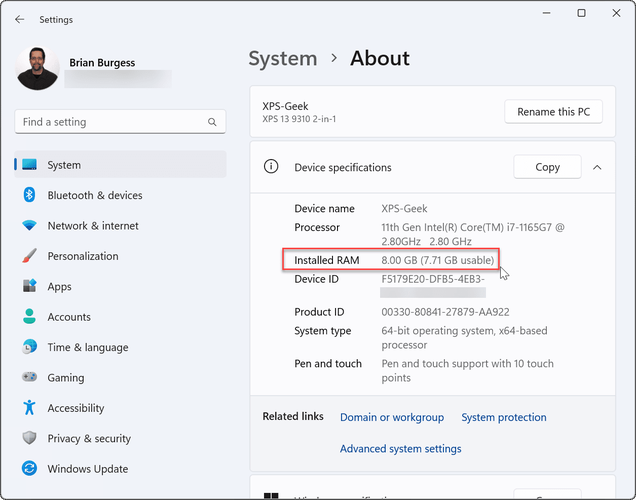Image resolution: width=636 pixels, height=500 pixels.
Task: Open the Domain or workgroup link
Action: (x=392, y=417)
